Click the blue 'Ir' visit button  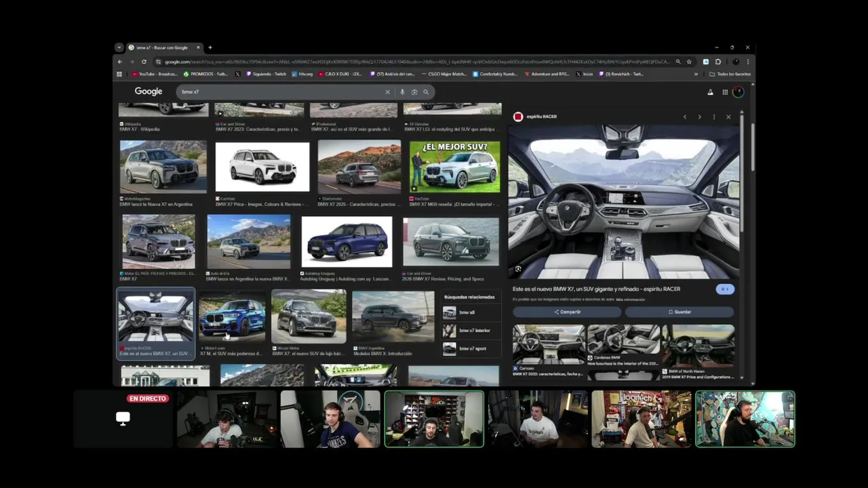(725, 289)
